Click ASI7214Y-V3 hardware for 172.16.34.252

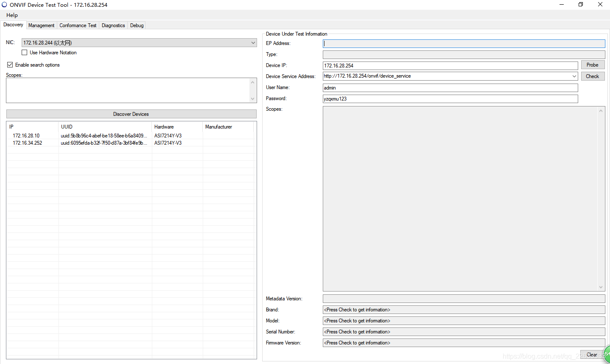pyautogui.click(x=168, y=143)
